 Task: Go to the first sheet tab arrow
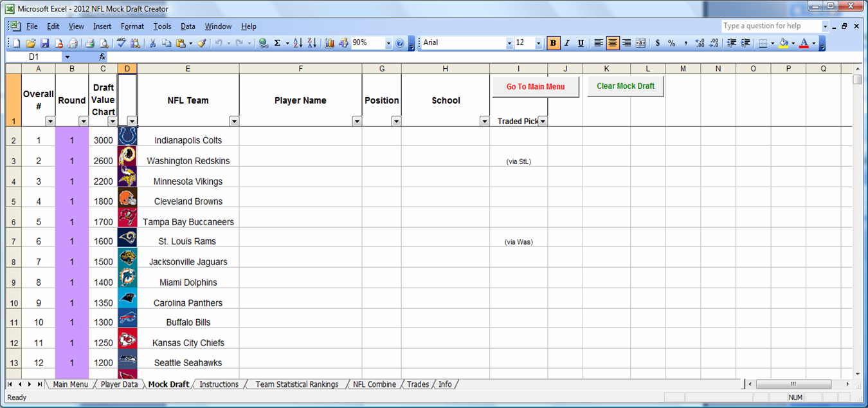coord(10,384)
